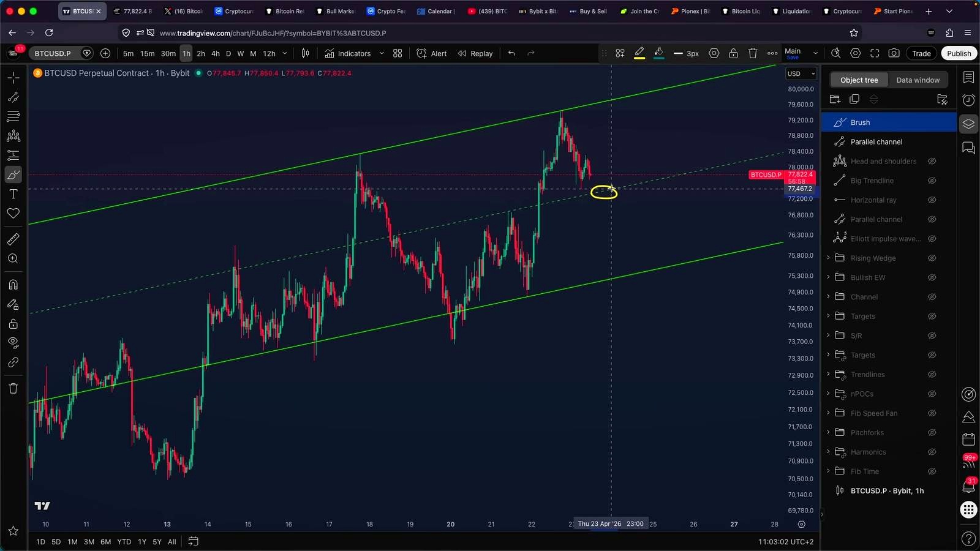Image resolution: width=980 pixels, height=551 pixels.
Task: Open drawing templates icon
Action: tap(620, 53)
